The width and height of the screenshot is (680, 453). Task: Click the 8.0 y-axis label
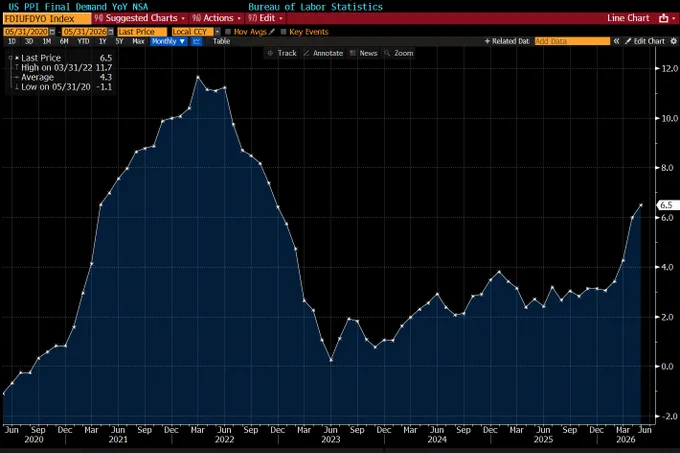click(x=667, y=168)
